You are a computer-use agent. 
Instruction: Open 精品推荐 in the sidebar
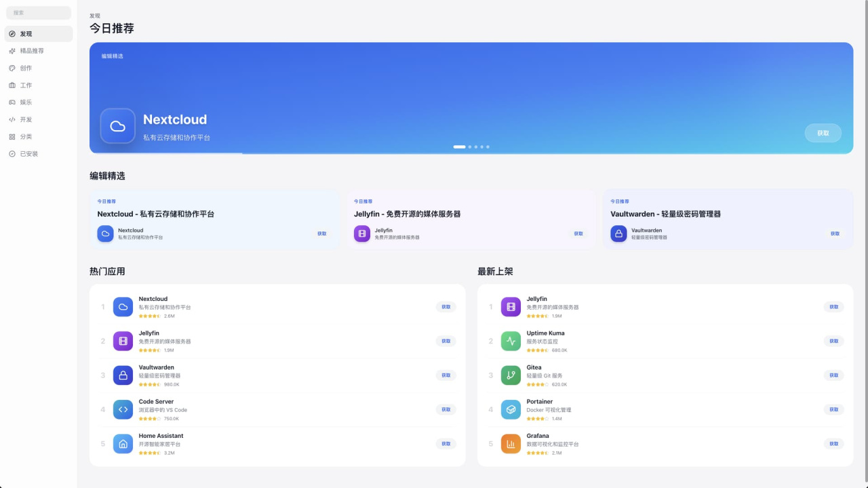tap(39, 51)
